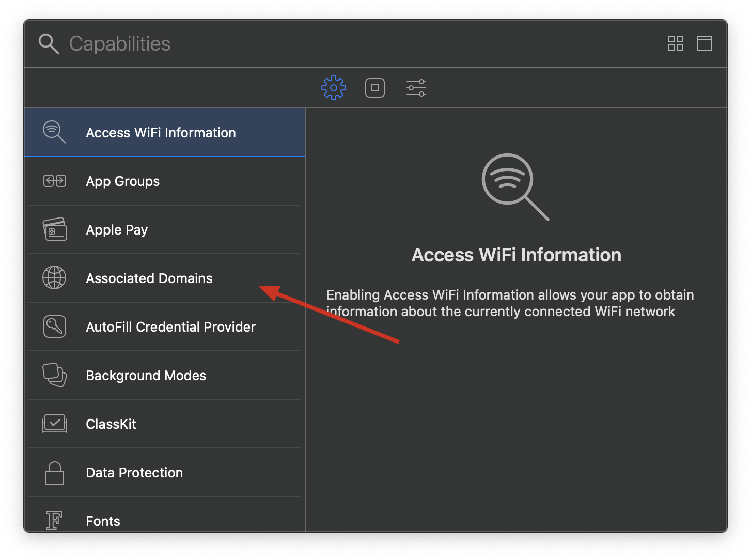Choose App Groups capability

[122, 181]
